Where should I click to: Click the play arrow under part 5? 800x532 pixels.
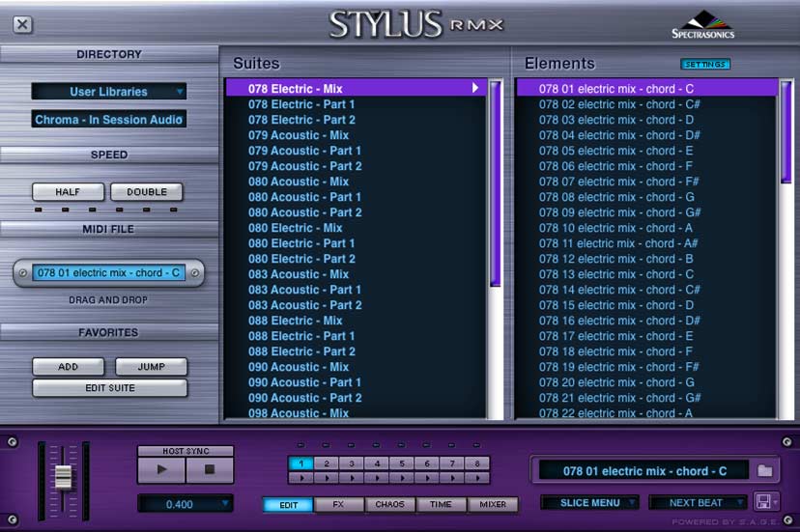coord(402,479)
